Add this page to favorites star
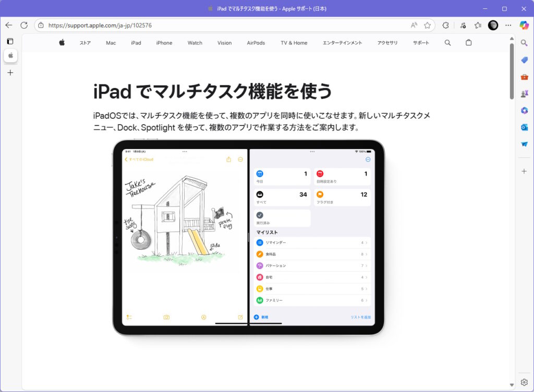The height and width of the screenshot is (392, 534). coord(427,25)
